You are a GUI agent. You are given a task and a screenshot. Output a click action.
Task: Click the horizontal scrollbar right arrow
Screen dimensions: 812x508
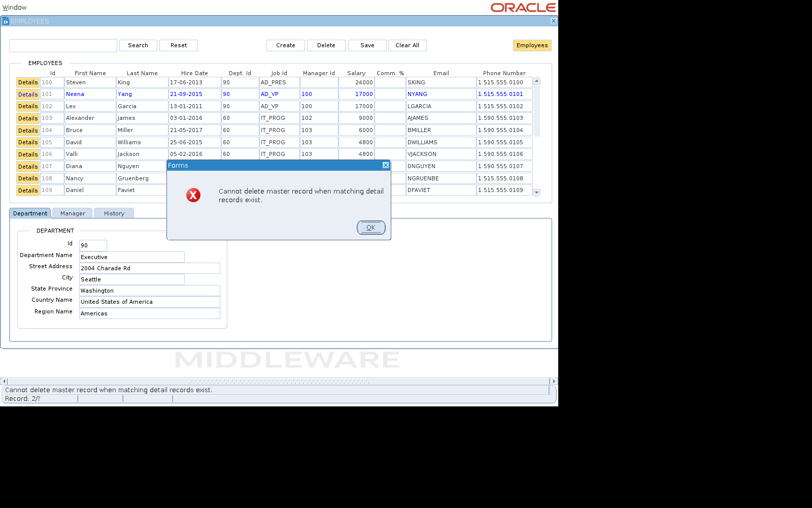(554, 381)
